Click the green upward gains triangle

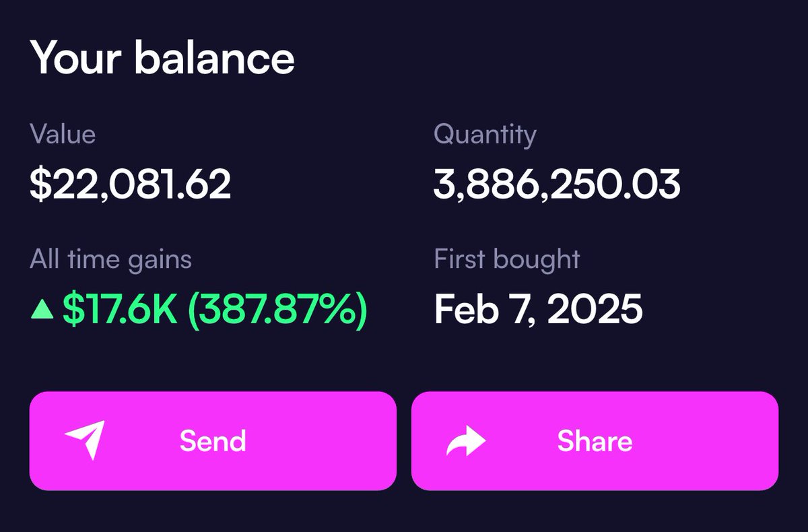42,309
